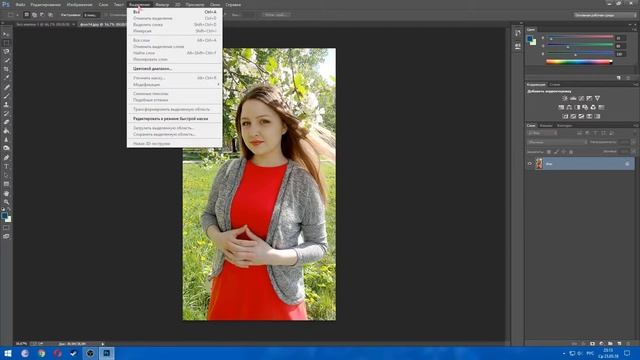Open Chrome from the taskbar
This screenshot has height=360, width=640.
41,353
